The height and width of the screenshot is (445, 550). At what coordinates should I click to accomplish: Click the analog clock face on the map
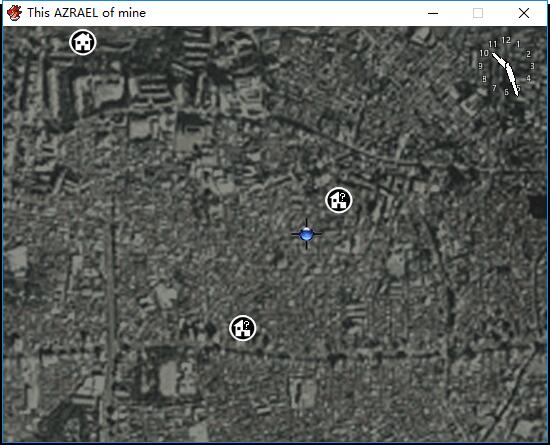[x=506, y=66]
